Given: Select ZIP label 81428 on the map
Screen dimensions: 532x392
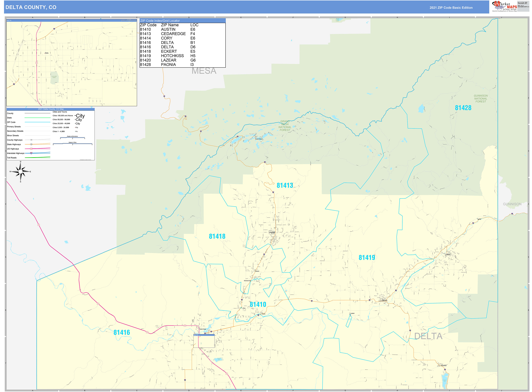Looking at the screenshot, I should coord(463,108).
